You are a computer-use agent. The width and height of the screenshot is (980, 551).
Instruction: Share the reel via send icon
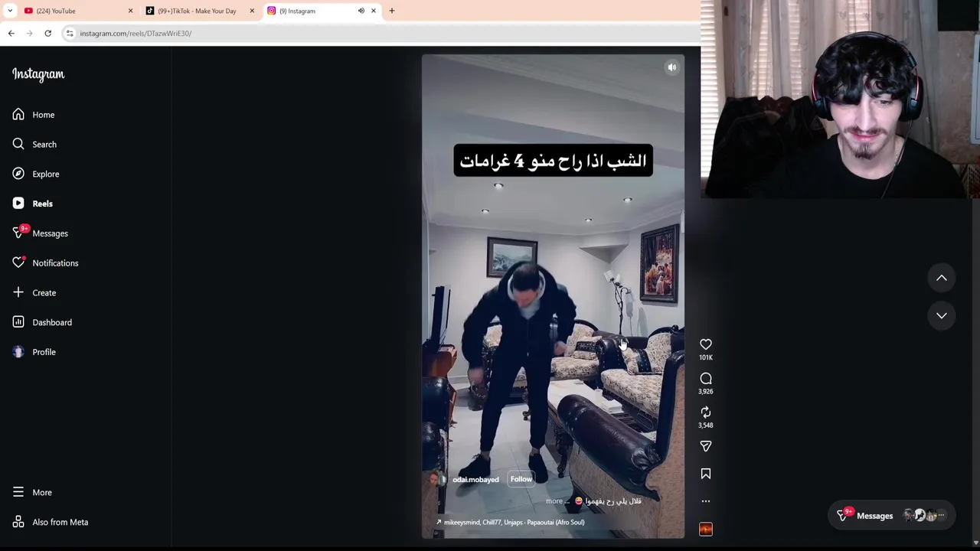point(706,446)
